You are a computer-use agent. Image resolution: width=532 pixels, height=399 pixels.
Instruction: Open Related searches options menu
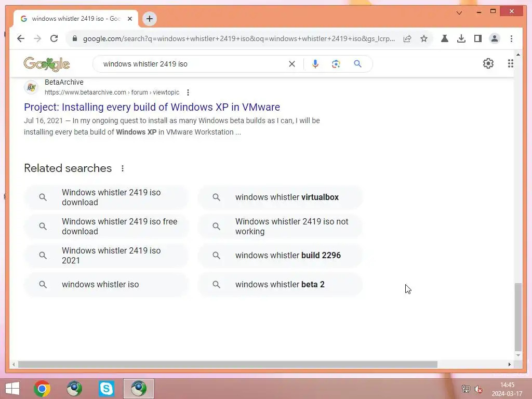(x=123, y=168)
